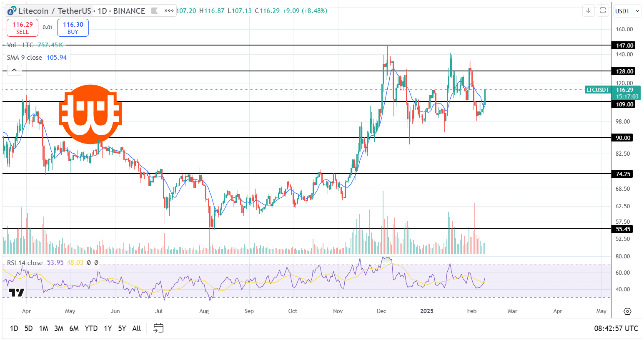Click the SMA value 105.94
This screenshot has height=341, width=644.
pos(57,58)
